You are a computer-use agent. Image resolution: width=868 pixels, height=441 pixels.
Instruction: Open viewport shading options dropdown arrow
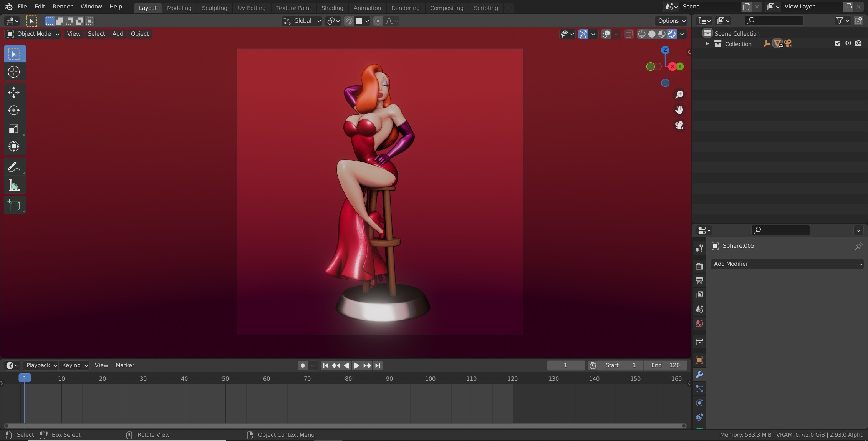point(682,34)
